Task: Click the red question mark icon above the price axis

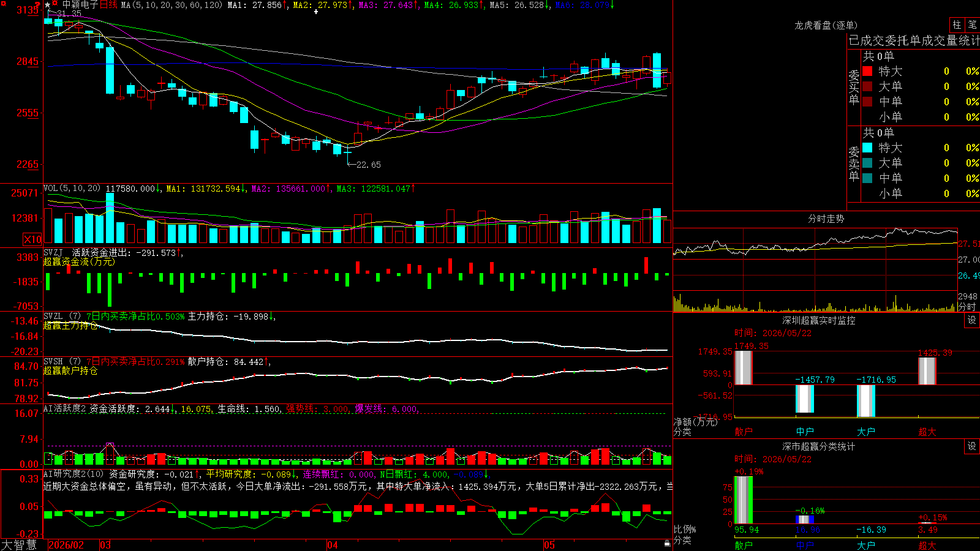Action: click(37, 5)
